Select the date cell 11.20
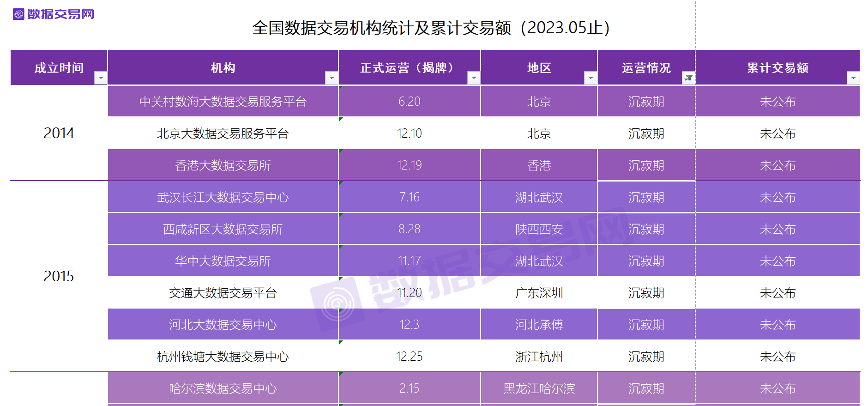The image size is (868, 406). tap(410, 293)
